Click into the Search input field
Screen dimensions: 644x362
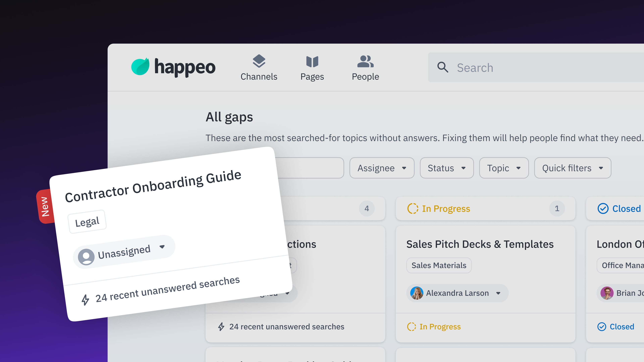tap(538, 68)
